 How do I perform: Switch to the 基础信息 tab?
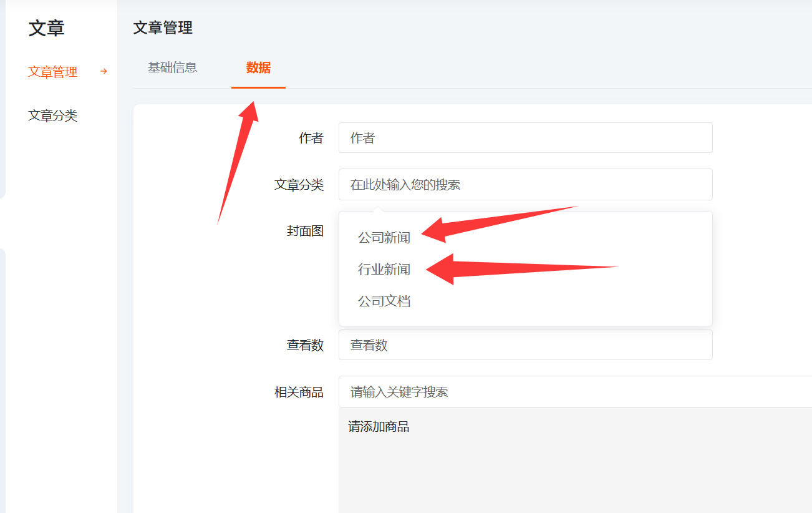[x=172, y=67]
